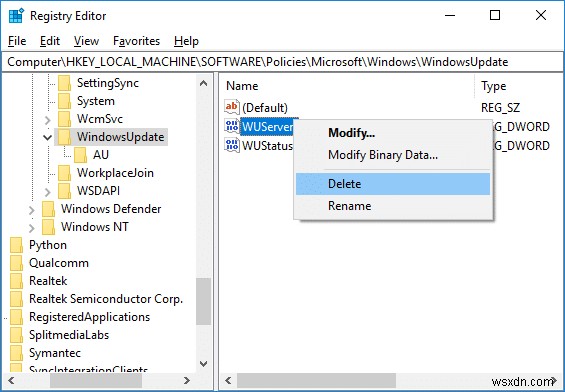Select the Symantec key label
Screen dimensions: 565x392
coord(55,353)
